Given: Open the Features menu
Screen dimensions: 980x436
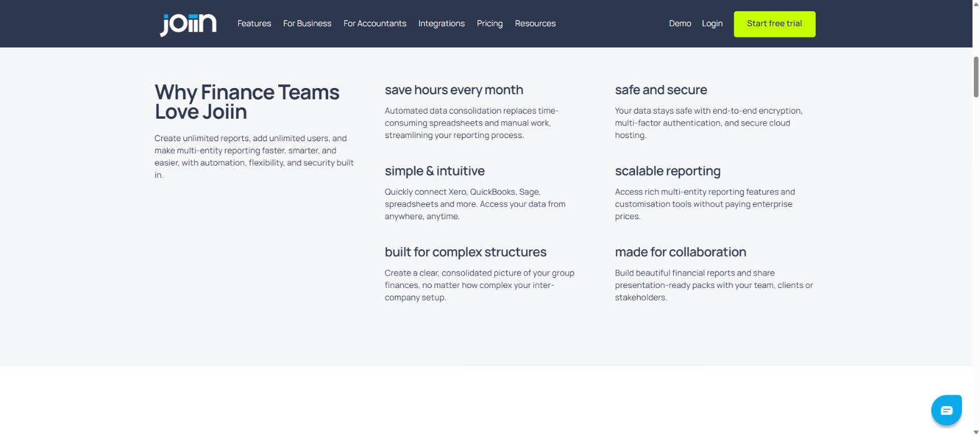Looking at the screenshot, I should (254, 24).
